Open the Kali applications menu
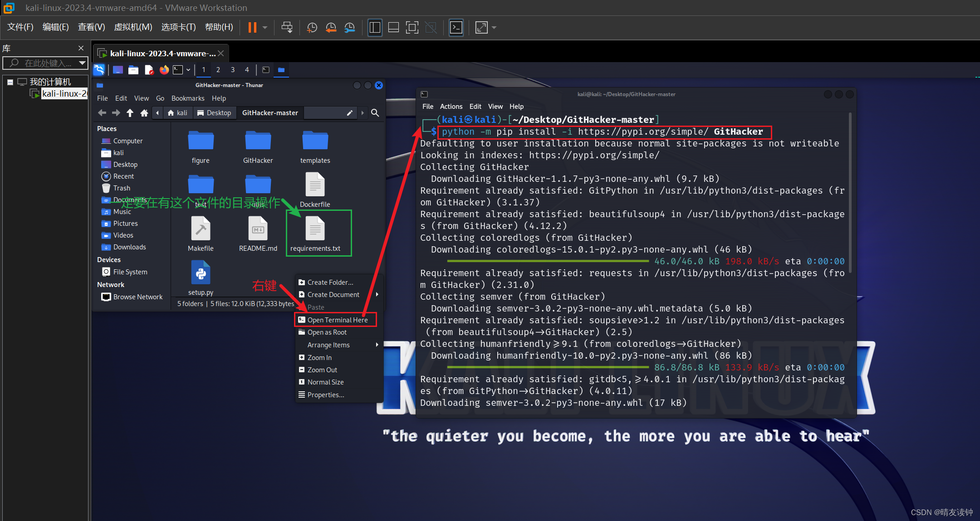Viewport: 980px width, 521px height. pyautogui.click(x=99, y=70)
